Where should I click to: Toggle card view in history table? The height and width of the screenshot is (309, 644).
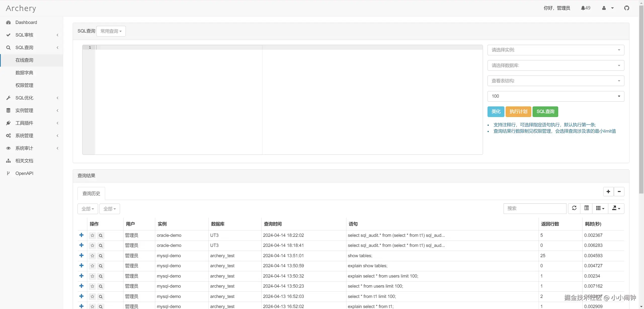coord(586,208)
